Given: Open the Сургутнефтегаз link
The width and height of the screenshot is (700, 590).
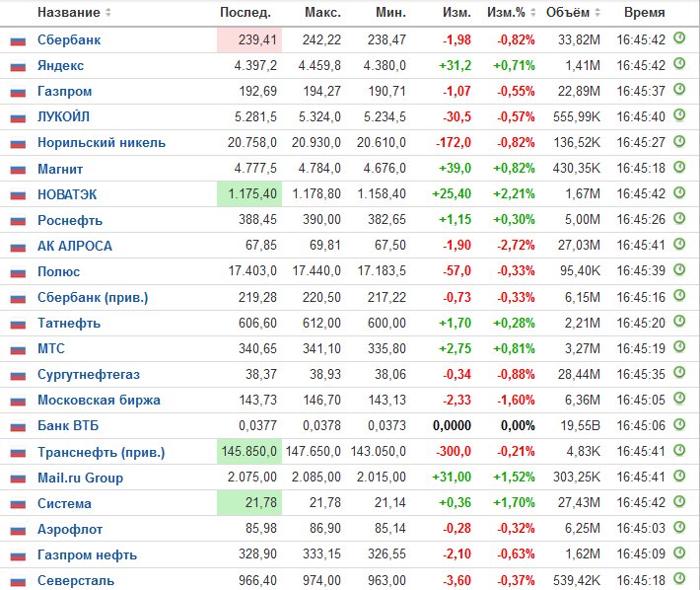Looking at the screenshot, I should tap(89, 374).
